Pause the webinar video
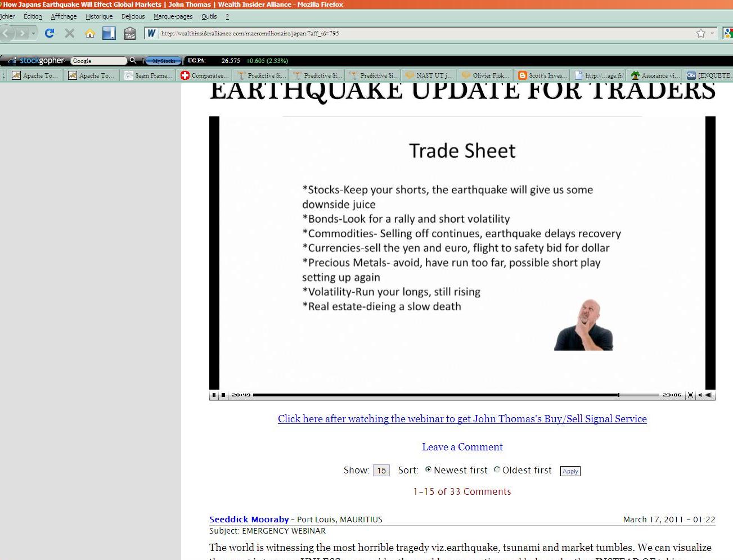Image resolution: width=733 pixels, height=560 pixels. 214,395
